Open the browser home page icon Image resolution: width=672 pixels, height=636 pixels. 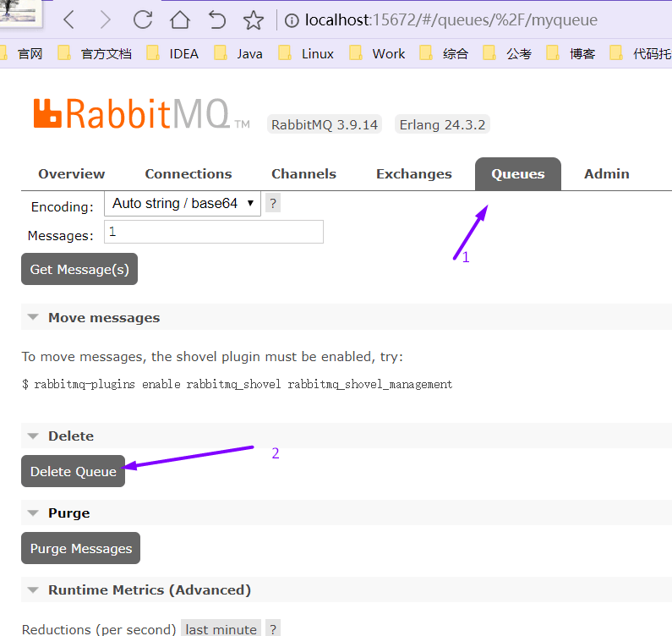tap(180, 19)
